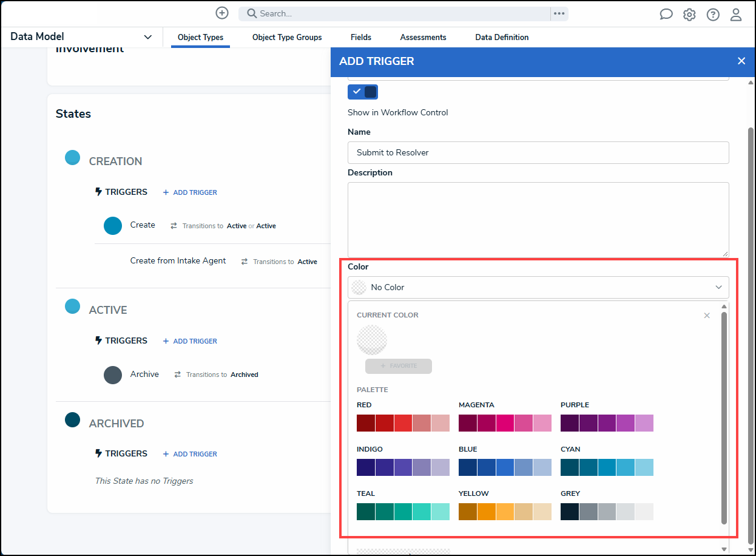Toggle Show in Workflow Control switch
This screenshot has height=556, width=756.
(x=363, y=92)
